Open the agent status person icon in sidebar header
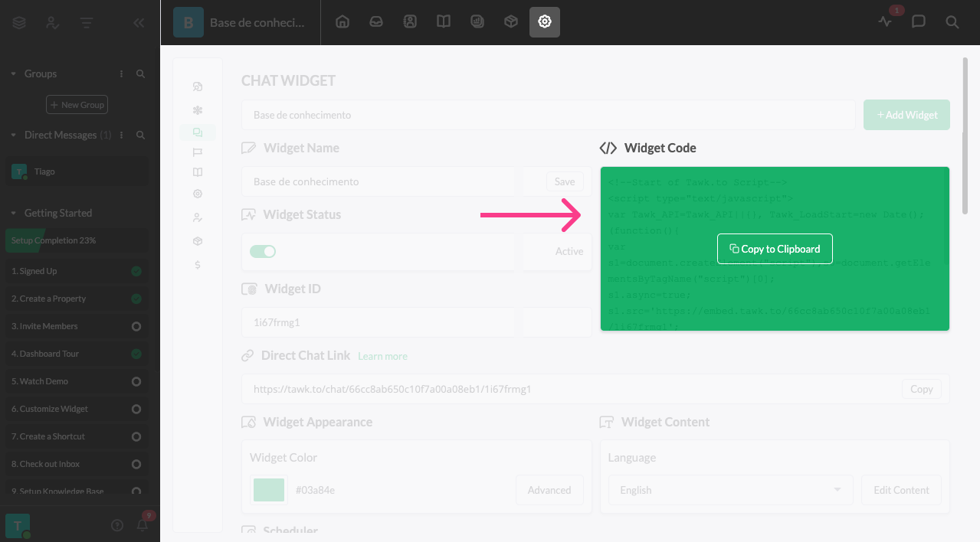The height and width of the screenshot is (542, 980). pos(52,23)
